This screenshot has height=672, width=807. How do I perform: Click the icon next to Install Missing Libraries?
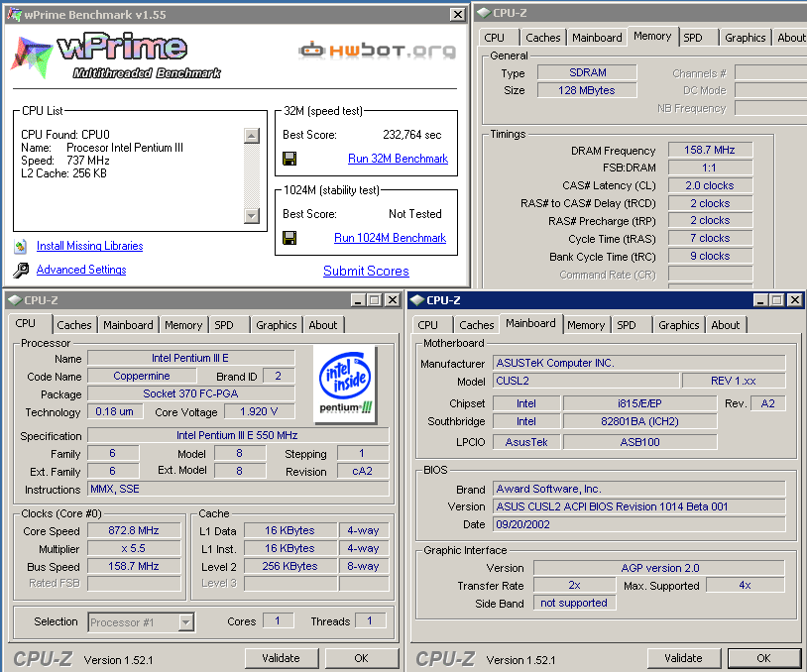tap(21, 246)
